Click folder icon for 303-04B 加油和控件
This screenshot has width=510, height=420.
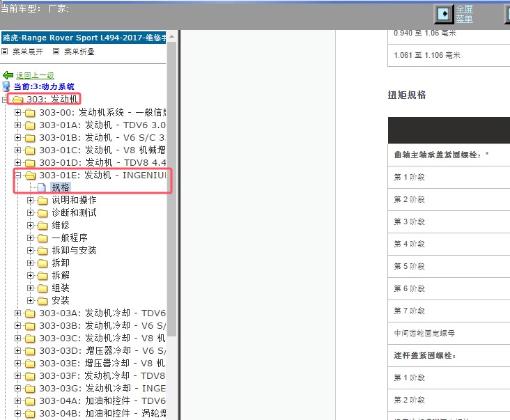pos(30,414)
